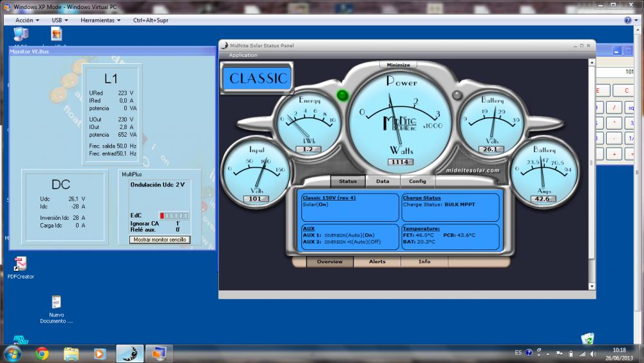Open the Acción menu dropdown

(x=27, y=20)
